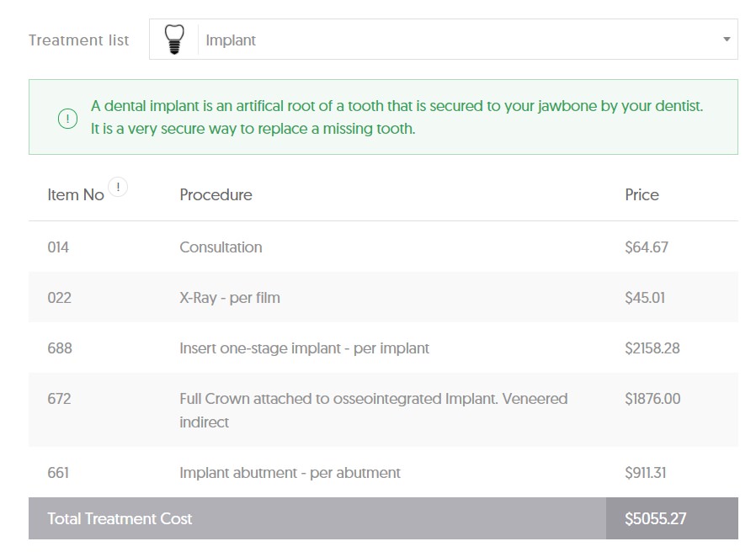
Task: Click the green notice info icon
Action: pos(67,118)
